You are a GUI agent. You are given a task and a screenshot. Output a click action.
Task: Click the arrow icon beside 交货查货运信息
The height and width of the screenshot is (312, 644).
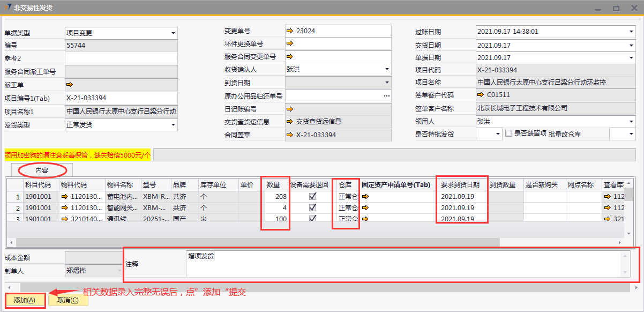click(290, 121)
